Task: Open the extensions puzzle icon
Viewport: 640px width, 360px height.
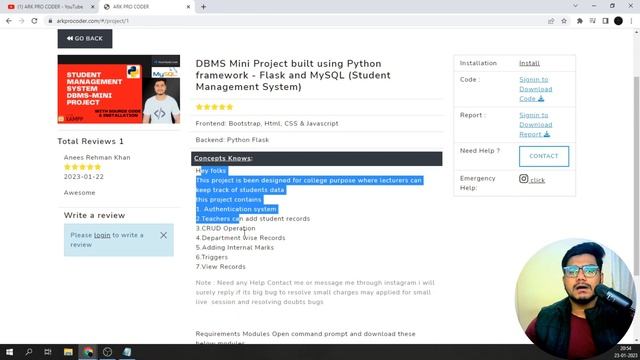Action: pyautogui.click(x=580, y=21)
